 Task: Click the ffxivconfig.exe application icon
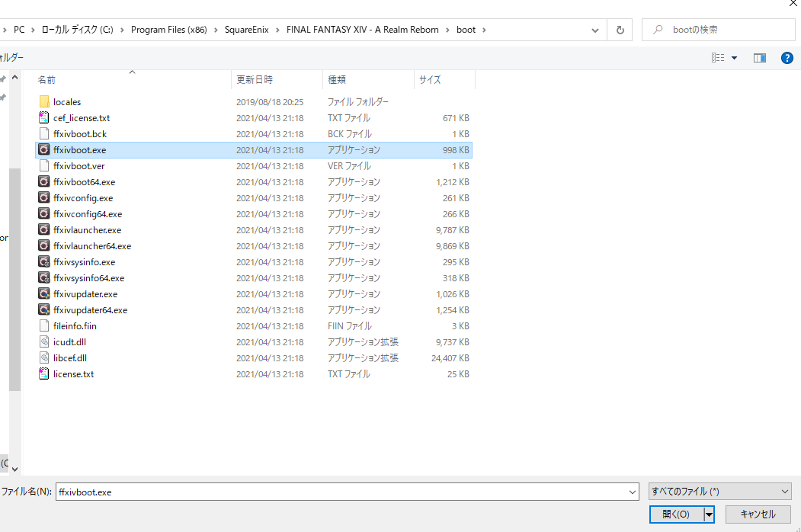click(44, 197)
